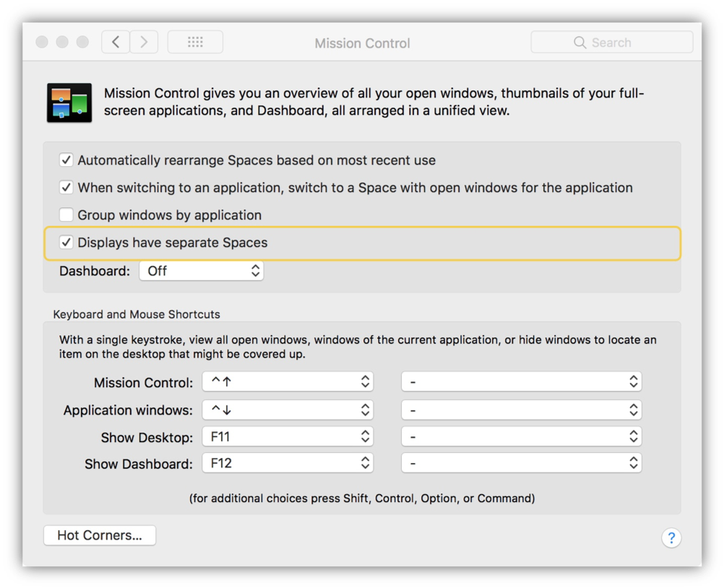This screenshot has height=588, width=724.
Task: Open the Dashboard dropdown set to Off
Action: click(201, 271)
